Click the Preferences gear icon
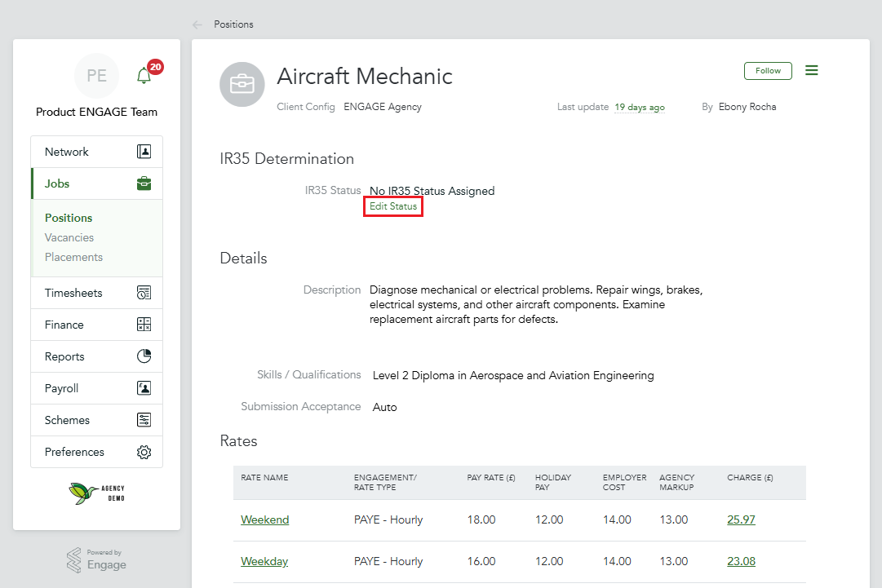This screenshot has width=882, height=588. click(x=144, y=452)
